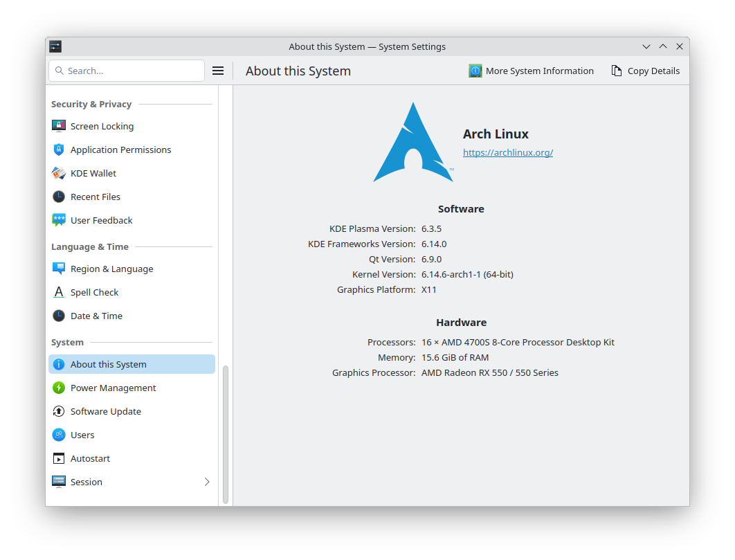Click the Security & Privacy section header

pos(91,104)
